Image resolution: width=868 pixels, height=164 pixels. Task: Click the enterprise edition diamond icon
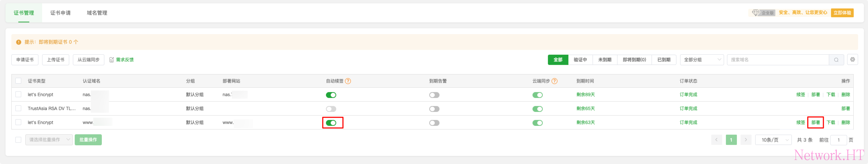click(x=756, y=13)
